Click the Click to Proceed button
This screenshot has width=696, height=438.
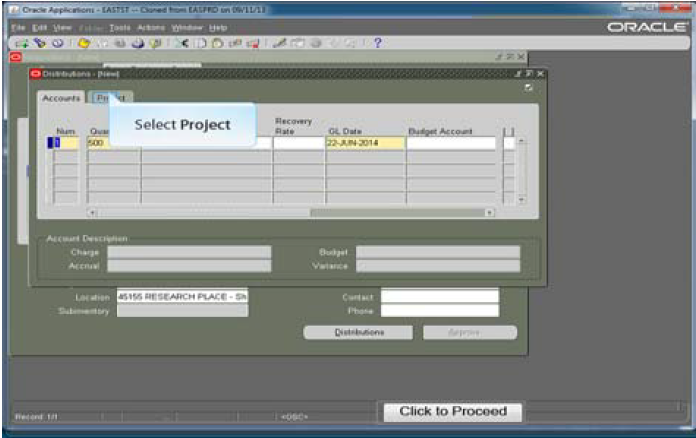[x=453, y=411]
